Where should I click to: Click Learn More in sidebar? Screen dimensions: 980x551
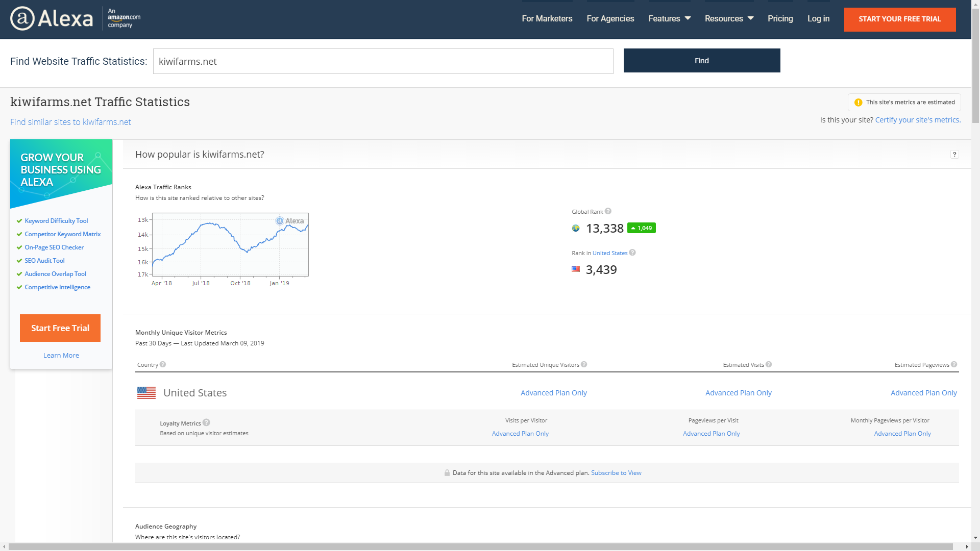pyautogui.click(x=61, y=356)
